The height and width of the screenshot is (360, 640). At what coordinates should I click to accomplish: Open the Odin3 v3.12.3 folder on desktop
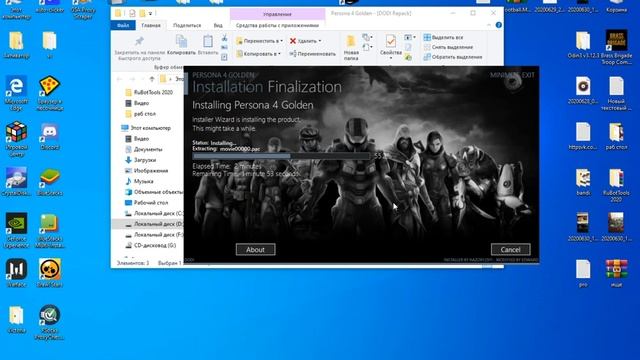pyautogui.click(x=583, y=44)
